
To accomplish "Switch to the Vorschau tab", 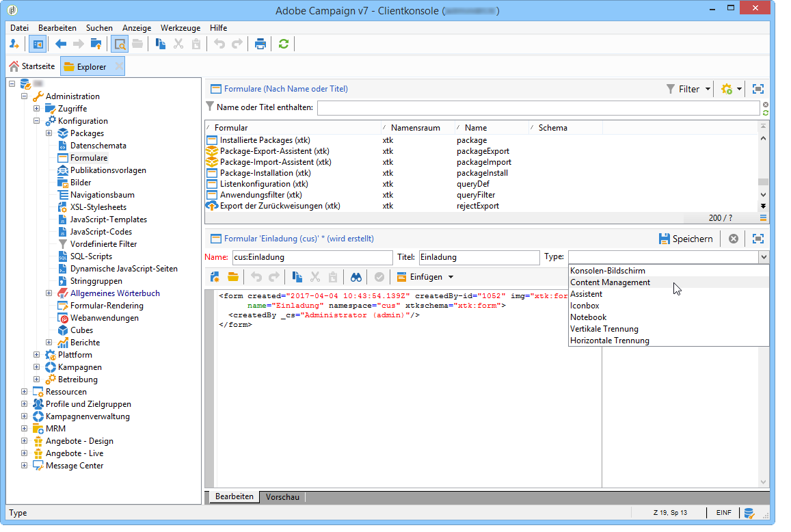I will point(282,497).
